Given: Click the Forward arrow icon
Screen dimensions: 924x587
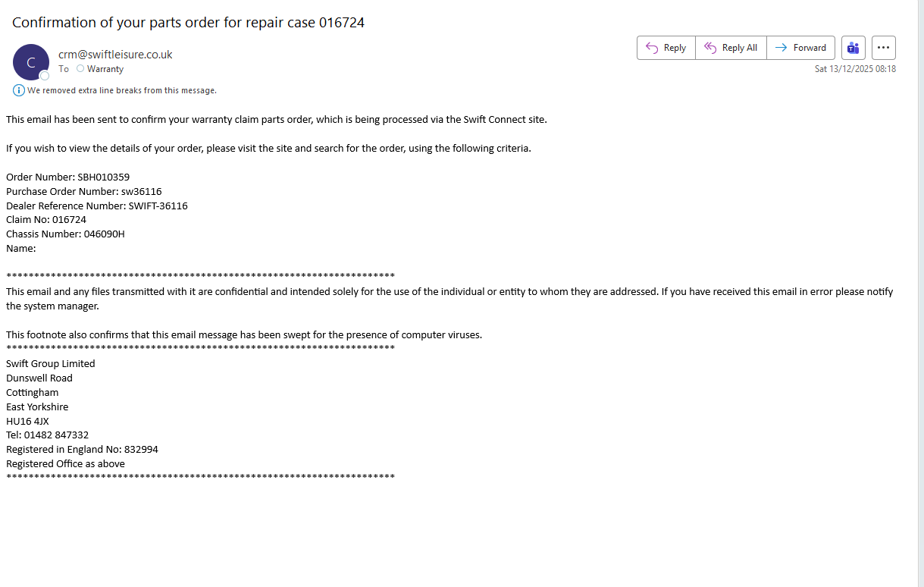Looking at the screenshot, I should [x=781, y=48].
